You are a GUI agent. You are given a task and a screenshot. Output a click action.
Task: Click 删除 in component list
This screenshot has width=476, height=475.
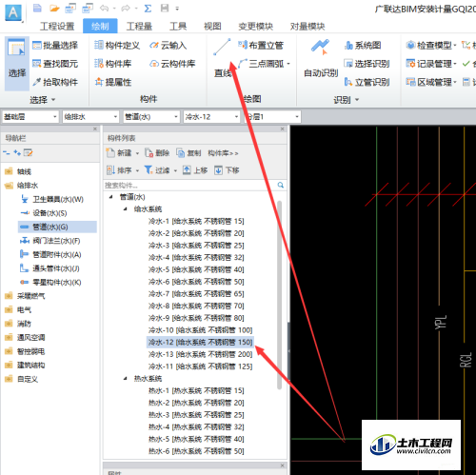click(x=157, y=153)
